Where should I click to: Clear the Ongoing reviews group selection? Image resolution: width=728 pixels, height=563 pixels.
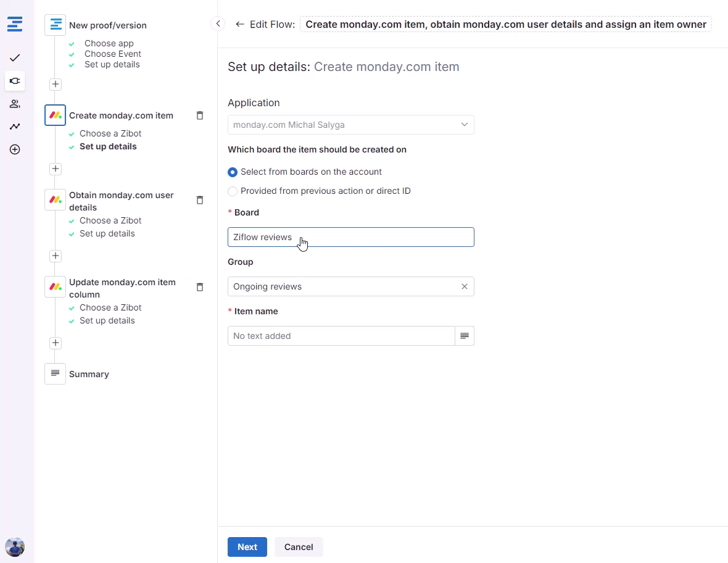click(465, 286)
